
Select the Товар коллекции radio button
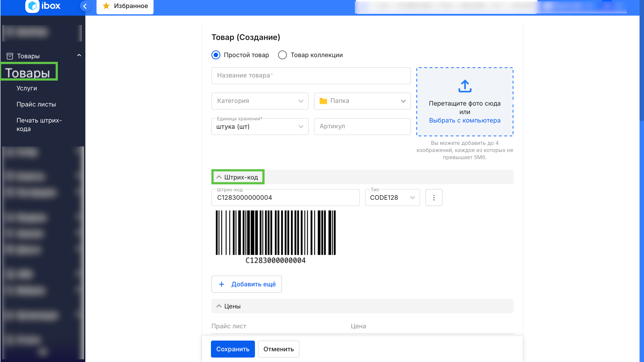pyautogui.click(x=282, y=55)
